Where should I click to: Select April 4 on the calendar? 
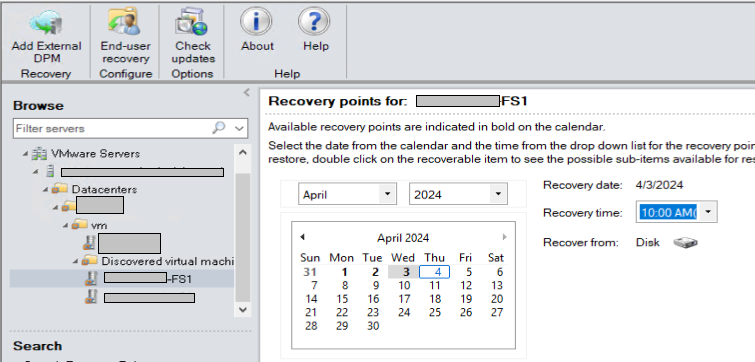435,272
